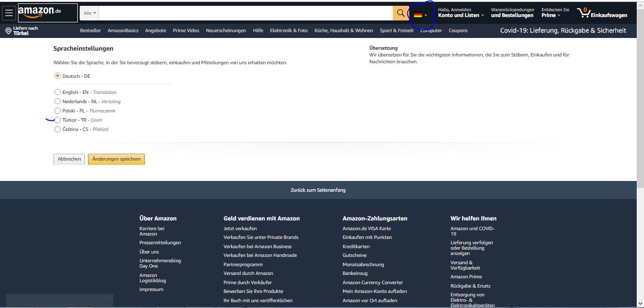Open Verkaufen Sie unter Private Brands

tap(261, 237)
